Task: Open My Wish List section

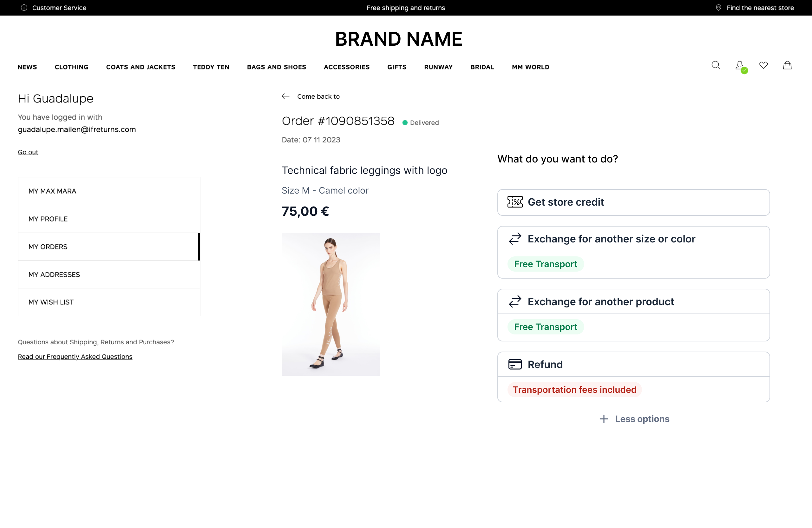Action: (x=51, y=302)
